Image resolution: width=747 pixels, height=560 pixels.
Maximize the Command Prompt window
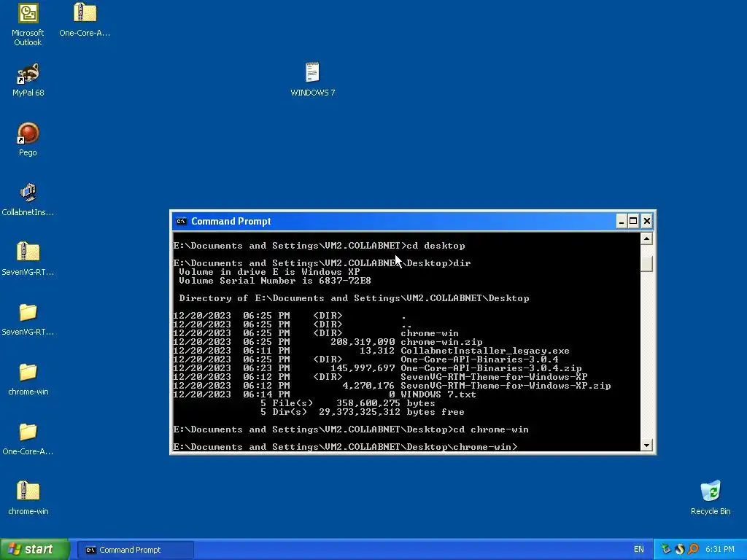[x=633, y=221]
